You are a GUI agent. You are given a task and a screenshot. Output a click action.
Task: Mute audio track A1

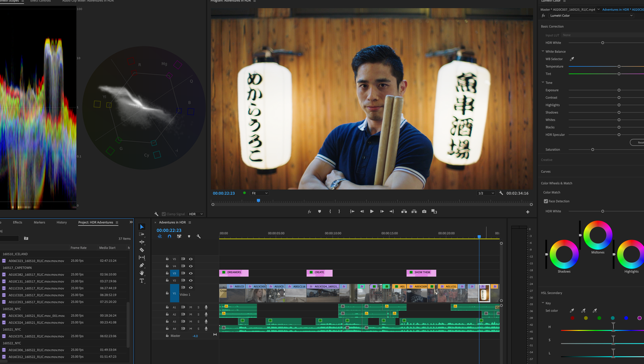point(191,307)
